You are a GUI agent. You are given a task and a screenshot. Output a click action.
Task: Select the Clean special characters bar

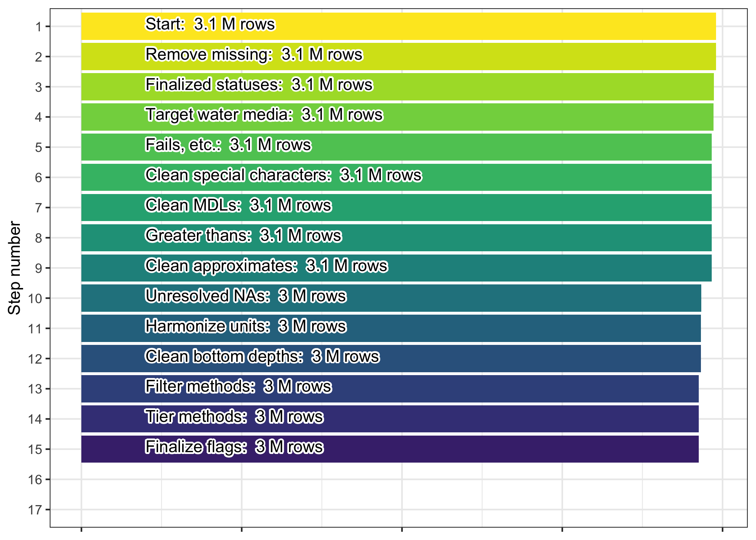pyautogui.click(x=396, y=177)
